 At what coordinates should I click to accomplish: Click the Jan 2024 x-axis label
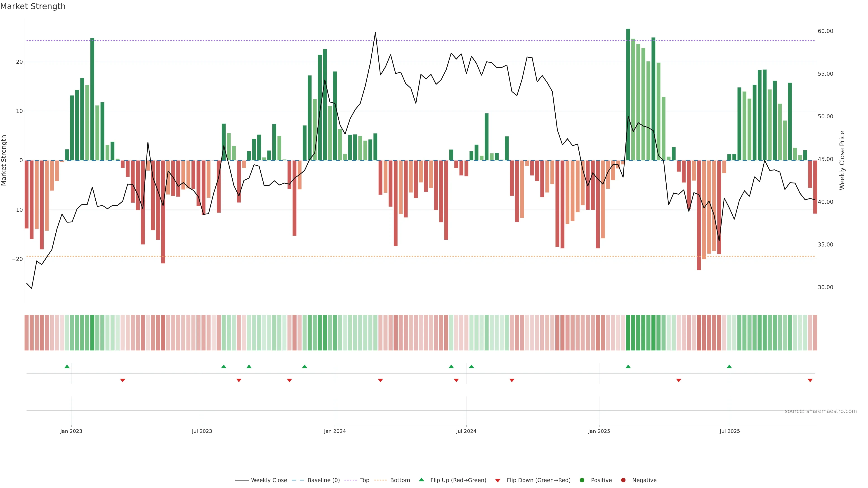tap(335, 431)
